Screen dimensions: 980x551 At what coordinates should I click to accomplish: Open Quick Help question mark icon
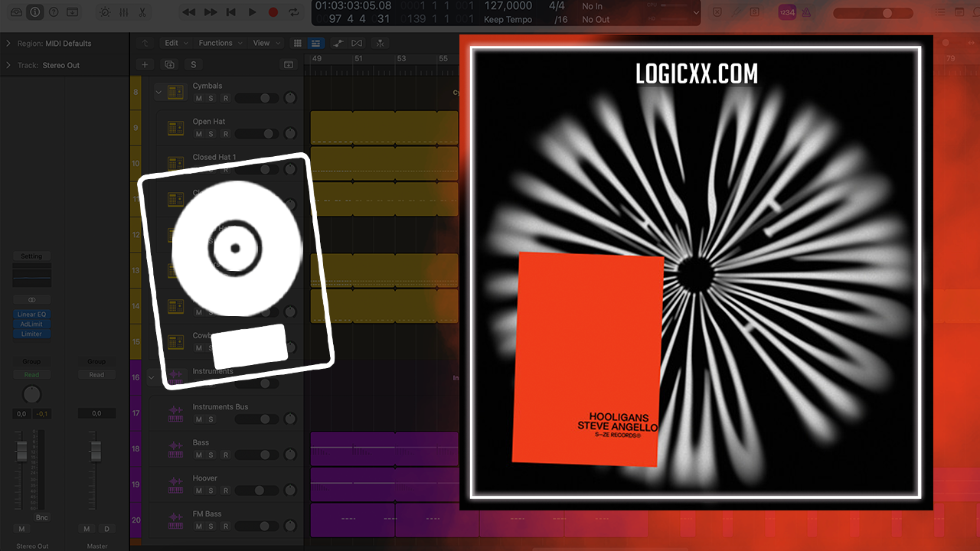[x=54, y=12]
